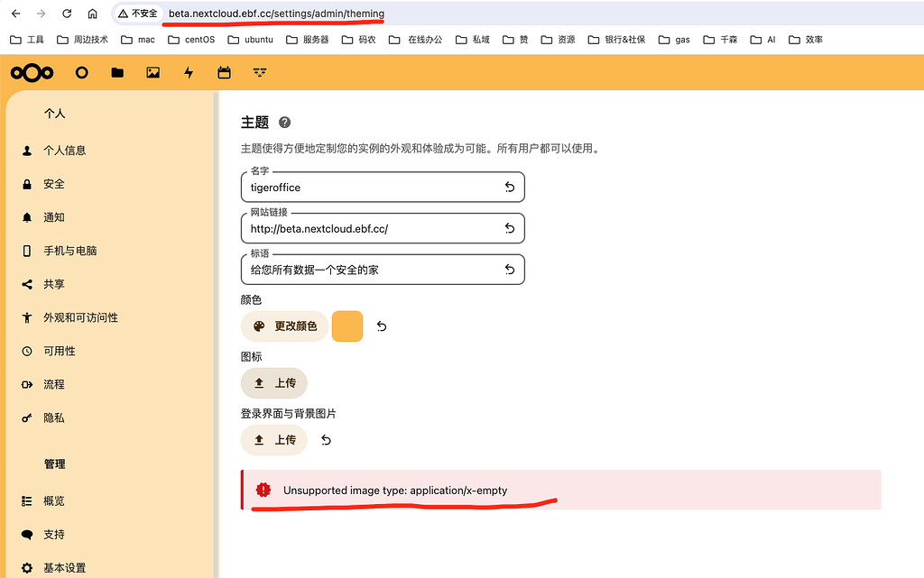
Task: Reset the slogan field to default
Action: click(x=509, y=270)
